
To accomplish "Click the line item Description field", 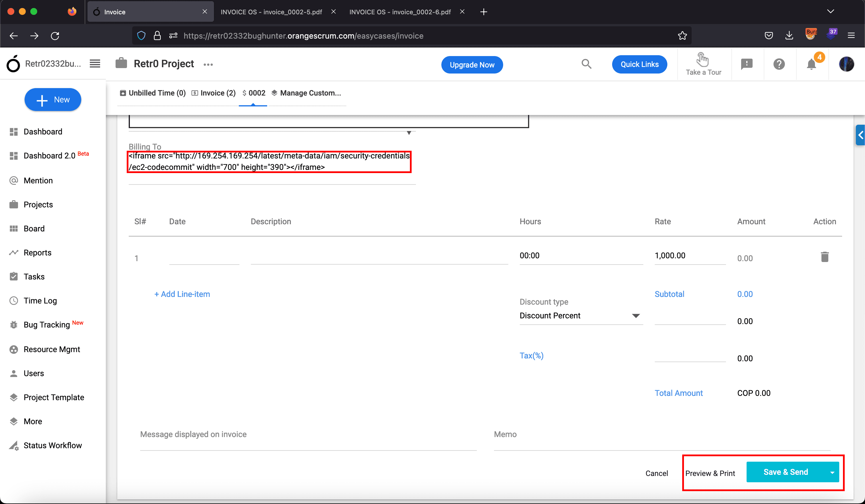I will 379,256.
